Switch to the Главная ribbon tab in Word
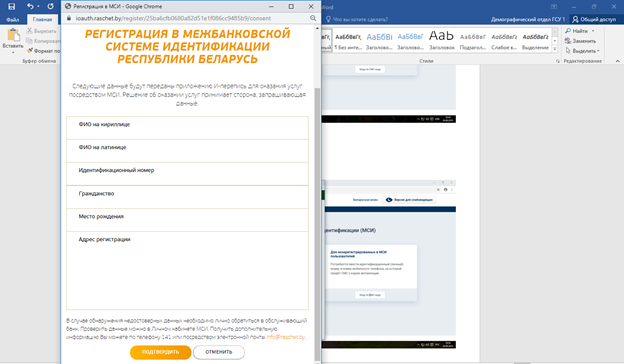The image size is (624, 364). click(42, 19)
